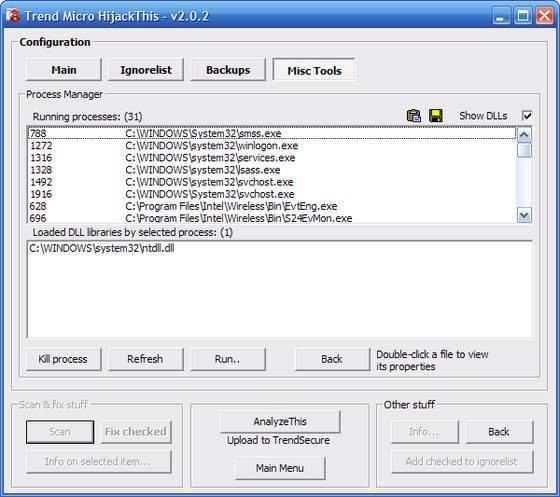
Task: Click the disabled Info... button
Action: click(x=425, y=432)
